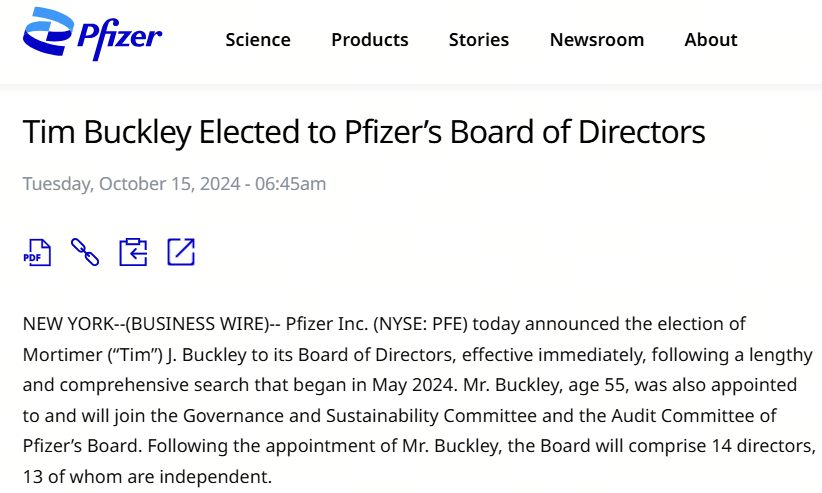Go to the Stories section
This screenshot has width=822, height=493.
(x=479, y=40)
